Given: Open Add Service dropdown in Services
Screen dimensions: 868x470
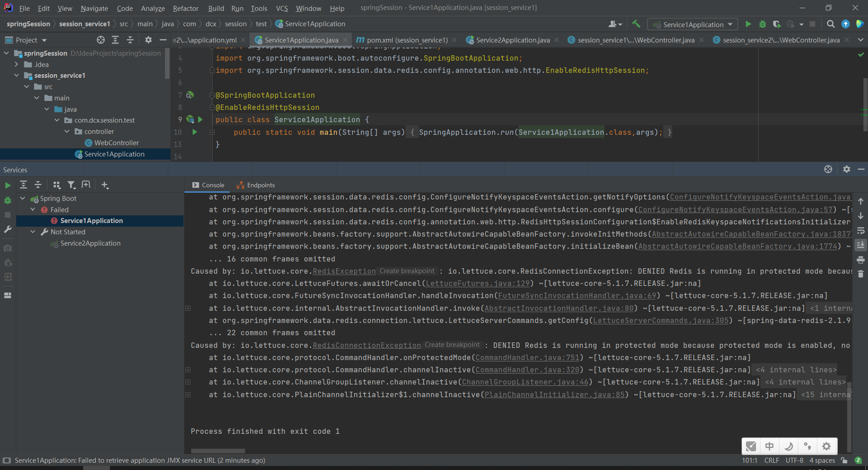Looking at the screenshot, I should 105,185.
